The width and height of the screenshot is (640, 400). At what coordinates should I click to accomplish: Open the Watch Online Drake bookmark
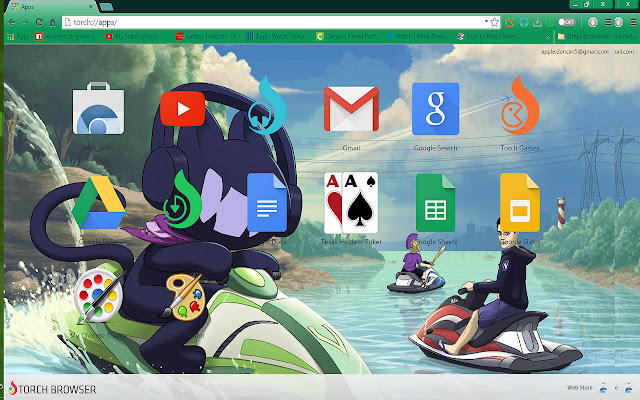[418, 36]
